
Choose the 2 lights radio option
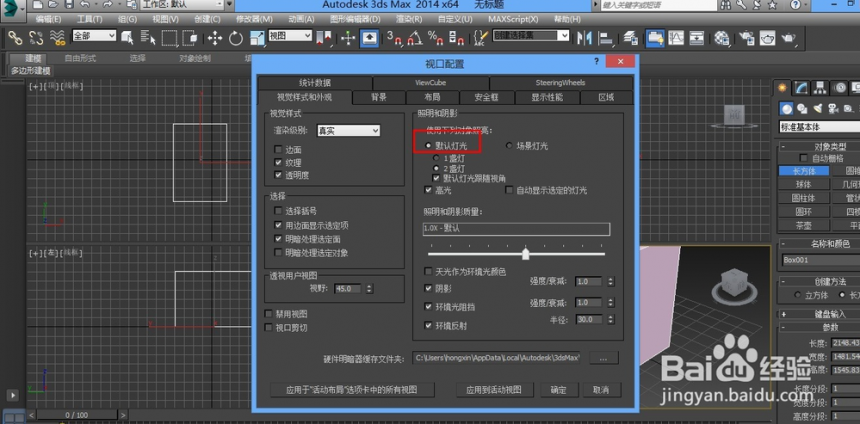[x=437, y=168]
